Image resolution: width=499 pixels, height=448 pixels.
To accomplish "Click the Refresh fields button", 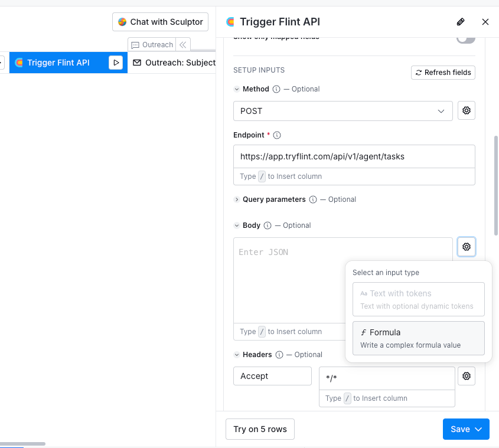I will (x=443, y=73).
